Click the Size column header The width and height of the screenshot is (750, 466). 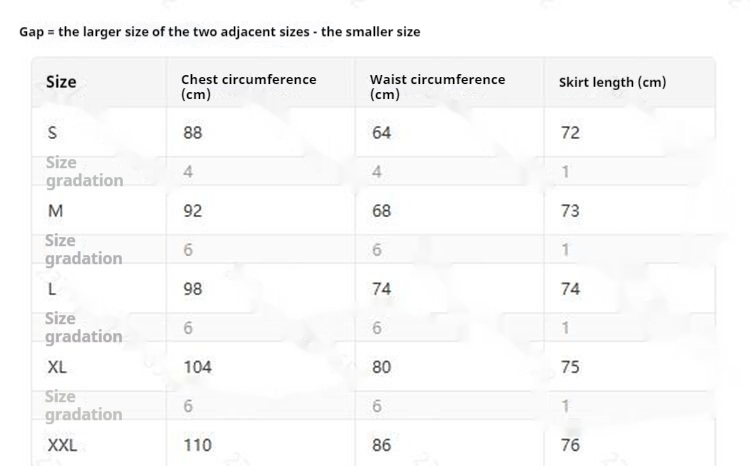61,82
